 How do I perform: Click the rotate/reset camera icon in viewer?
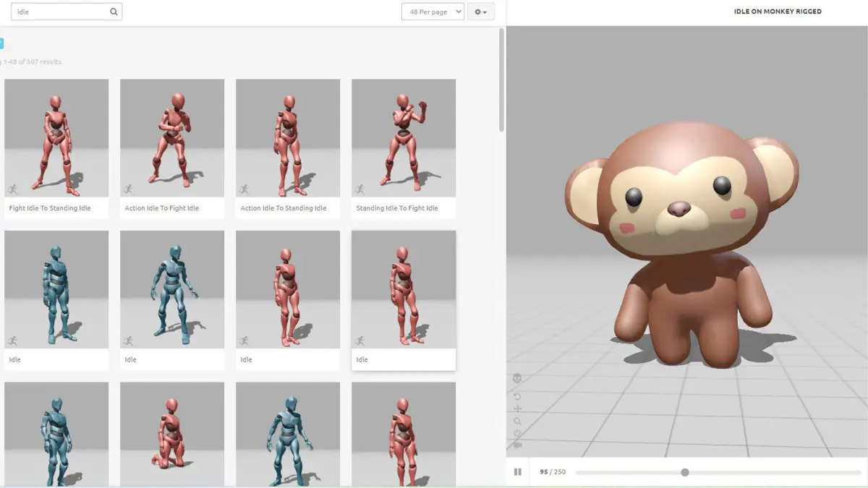click(517, 396)
